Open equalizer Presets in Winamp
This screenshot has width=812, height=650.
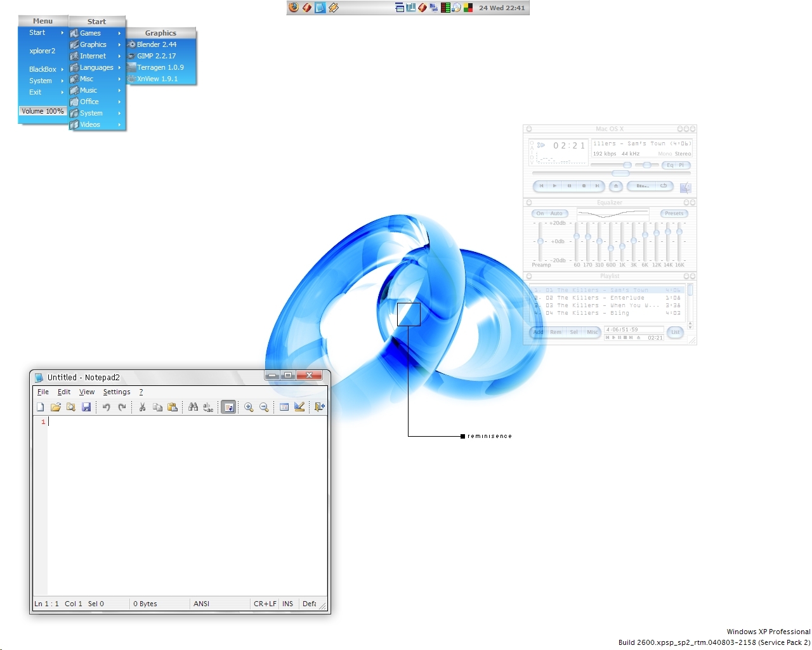(x=674, y=214)
